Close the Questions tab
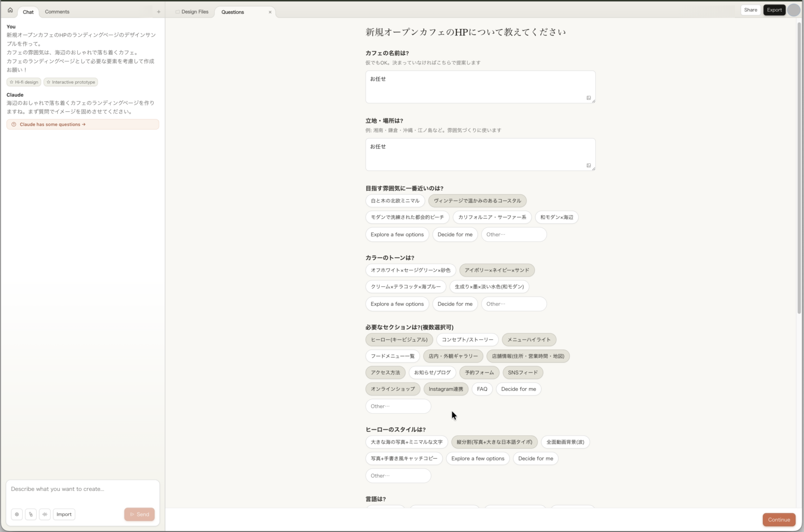 click(270, 12)
